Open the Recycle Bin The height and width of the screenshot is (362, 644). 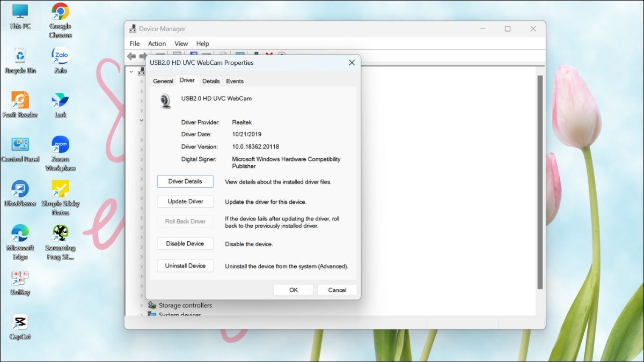click(x=20, y=61)
